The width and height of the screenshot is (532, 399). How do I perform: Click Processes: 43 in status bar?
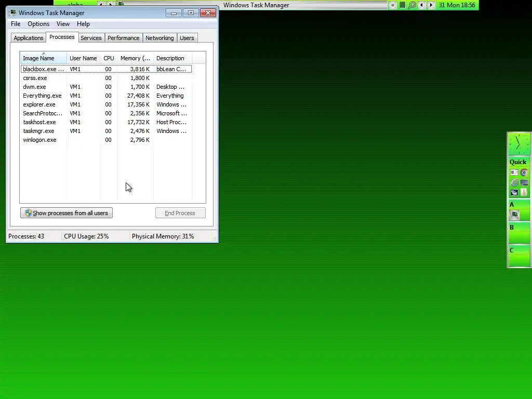pyautogui.click(x=26, y=236)
